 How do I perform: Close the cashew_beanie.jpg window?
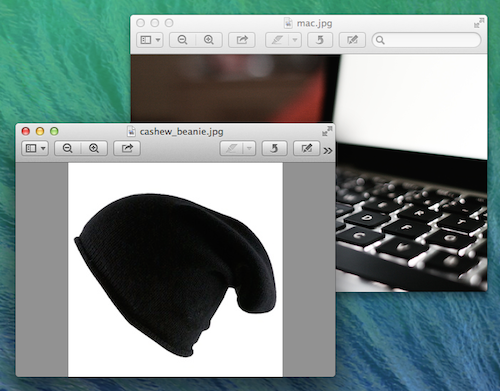(x=26, y=131)
